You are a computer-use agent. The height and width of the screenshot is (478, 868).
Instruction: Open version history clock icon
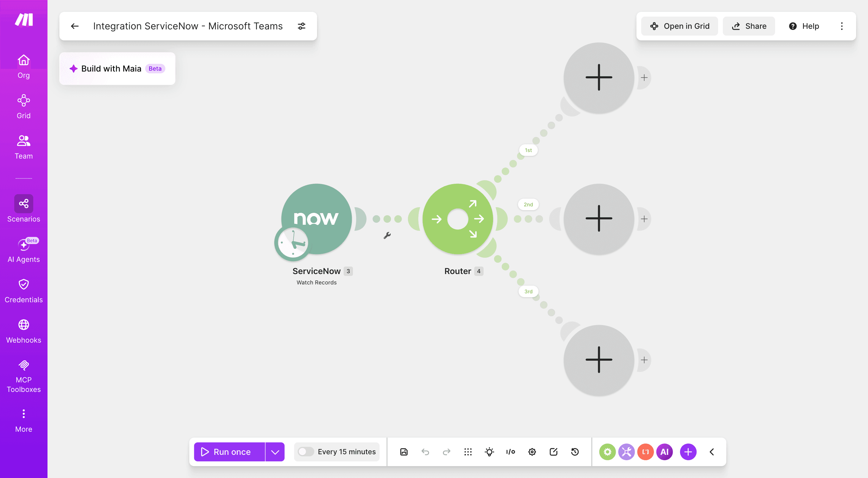point(575,452)
